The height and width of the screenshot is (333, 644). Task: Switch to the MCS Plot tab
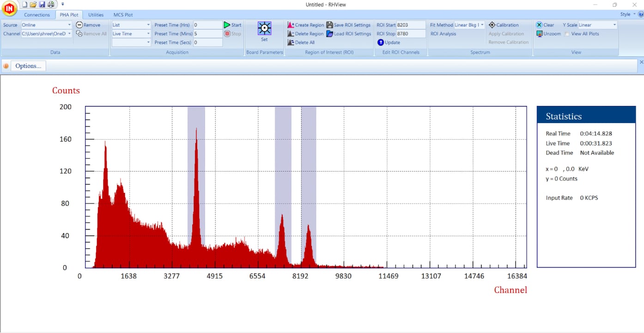click(x=123, y=15)
